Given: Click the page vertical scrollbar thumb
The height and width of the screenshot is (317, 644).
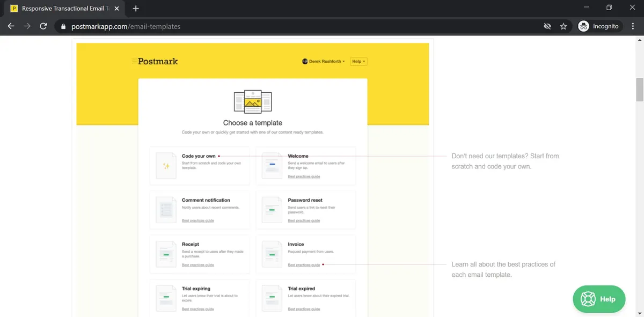Looking at the screenshot, I should (x=640, y=89).
